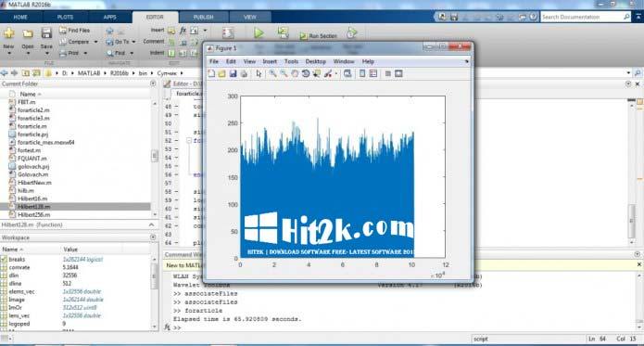Image resolution: width=644 pixels, height=346 pixels.
Task: Open the New button dropdown arrow
Action: tap(9, 53)
